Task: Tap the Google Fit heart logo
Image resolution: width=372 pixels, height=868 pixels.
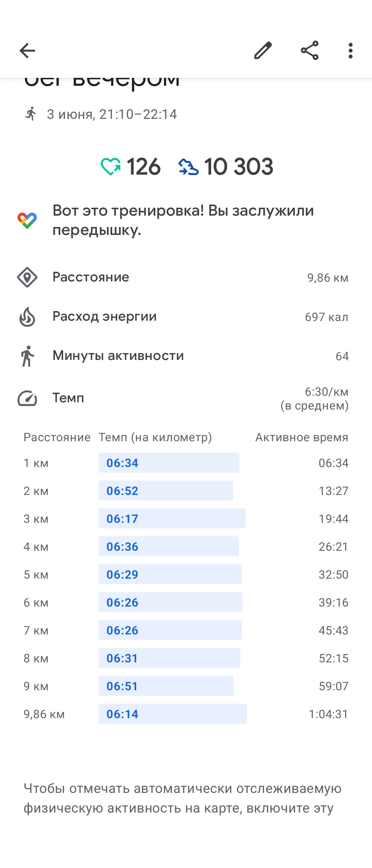Action: (x=27, y=220)
